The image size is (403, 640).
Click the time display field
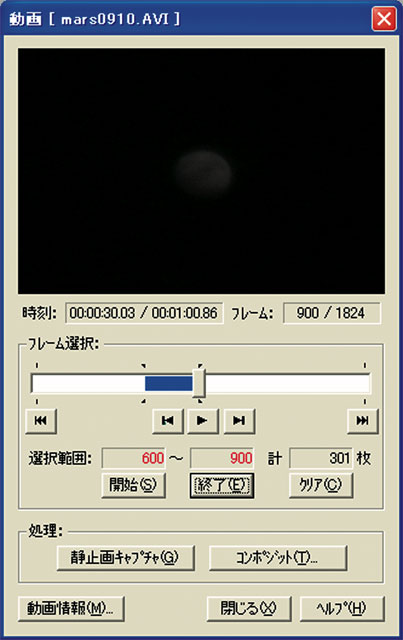[x=144, y=313]
